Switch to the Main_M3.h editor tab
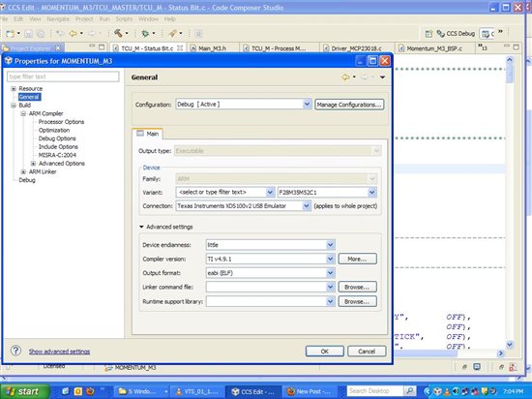Screen dimensions: 532x399 pyautogui.click(x=212, y=48)
